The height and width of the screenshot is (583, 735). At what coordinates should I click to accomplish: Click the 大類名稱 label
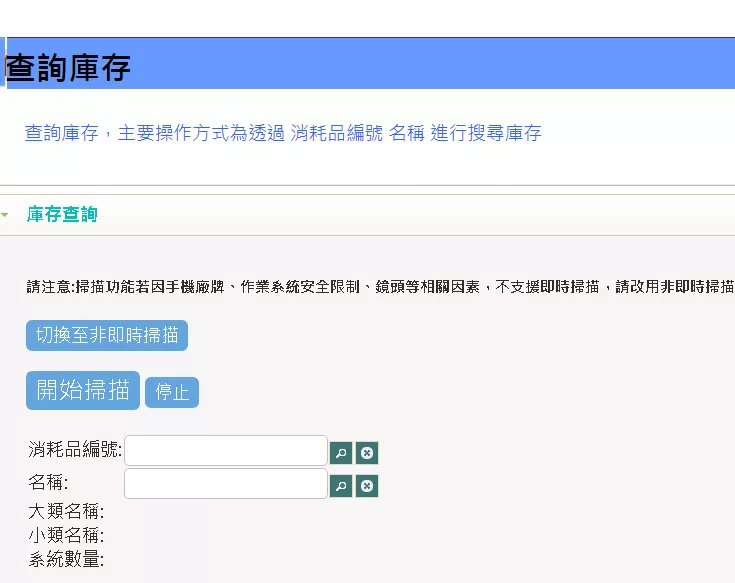coord(66,512)
